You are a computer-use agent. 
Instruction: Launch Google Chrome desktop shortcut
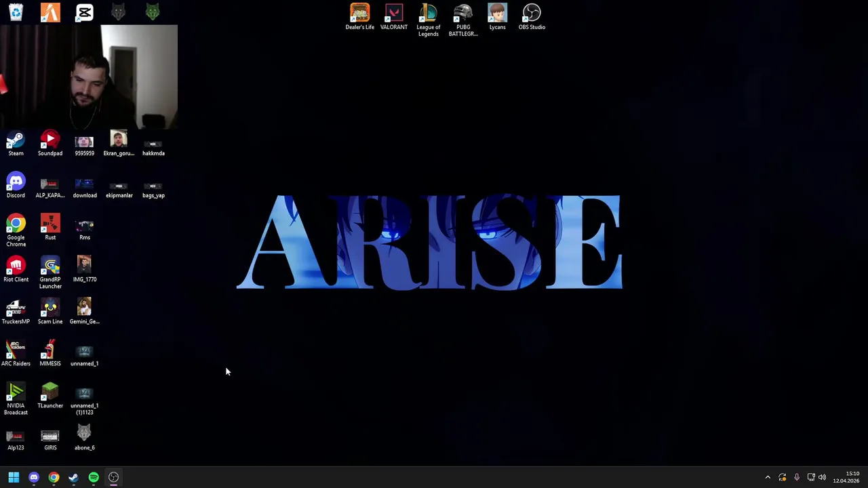(16, 230)
